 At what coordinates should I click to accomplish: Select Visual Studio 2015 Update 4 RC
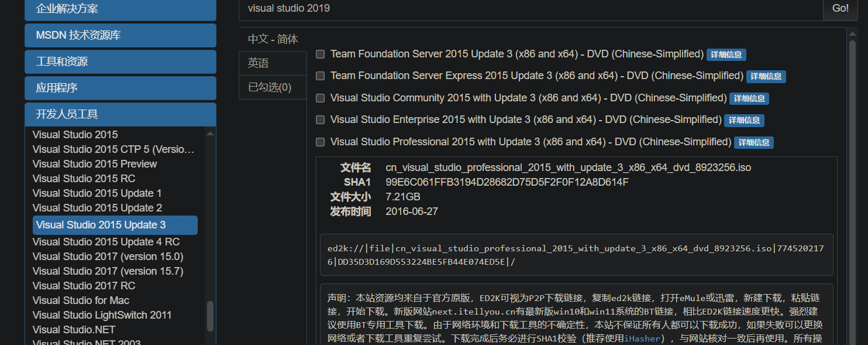click(x=106, y=242)
